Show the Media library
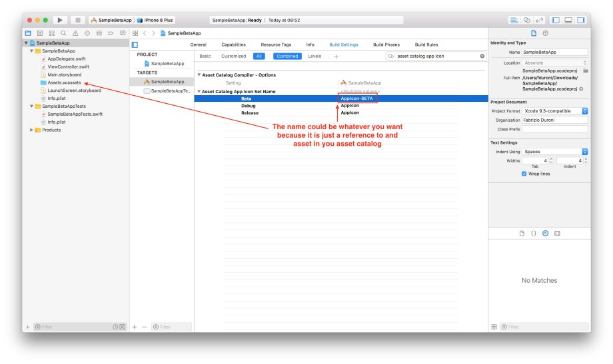Image resolution: width=613 pixels, height=364 pixels. pyautogui.click(x=557, y=233)
